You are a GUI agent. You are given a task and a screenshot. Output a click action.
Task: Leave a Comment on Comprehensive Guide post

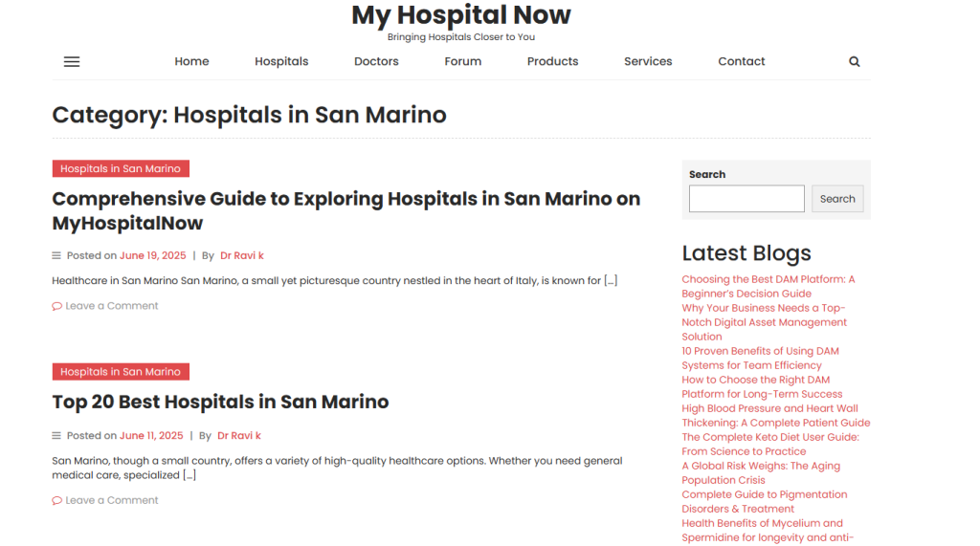[x=112, y=306]
